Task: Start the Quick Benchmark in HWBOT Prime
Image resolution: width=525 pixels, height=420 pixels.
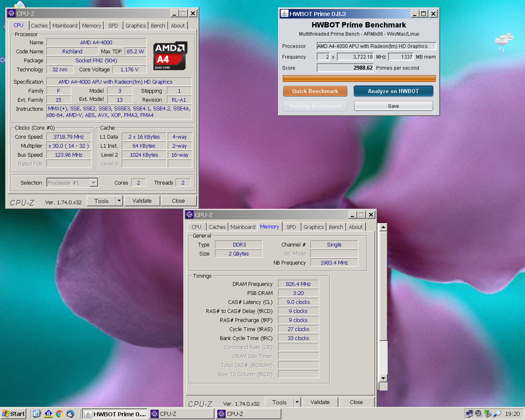Action: (x=315, y=91)
